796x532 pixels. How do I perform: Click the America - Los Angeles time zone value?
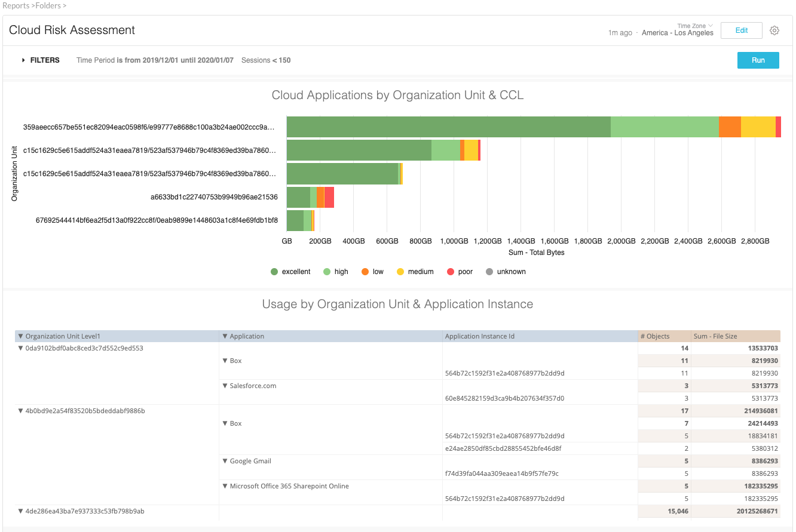(x=678, y=33)
